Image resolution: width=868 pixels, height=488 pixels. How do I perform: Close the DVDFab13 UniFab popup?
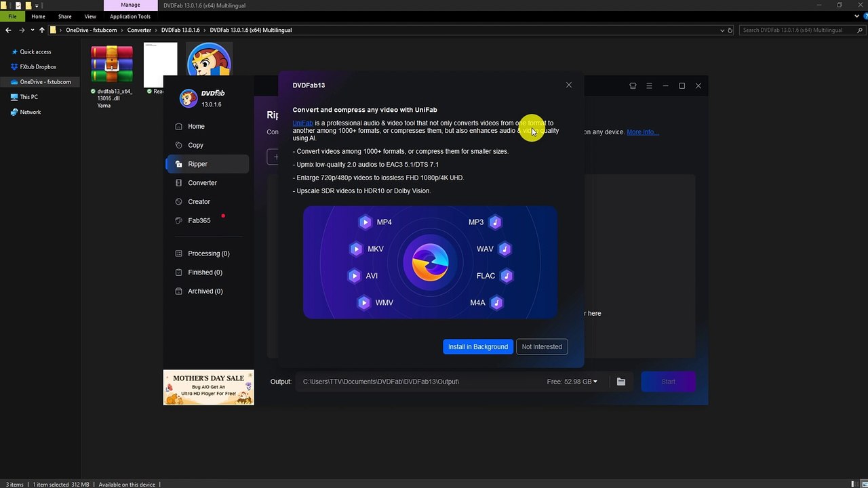pos(569,85)
